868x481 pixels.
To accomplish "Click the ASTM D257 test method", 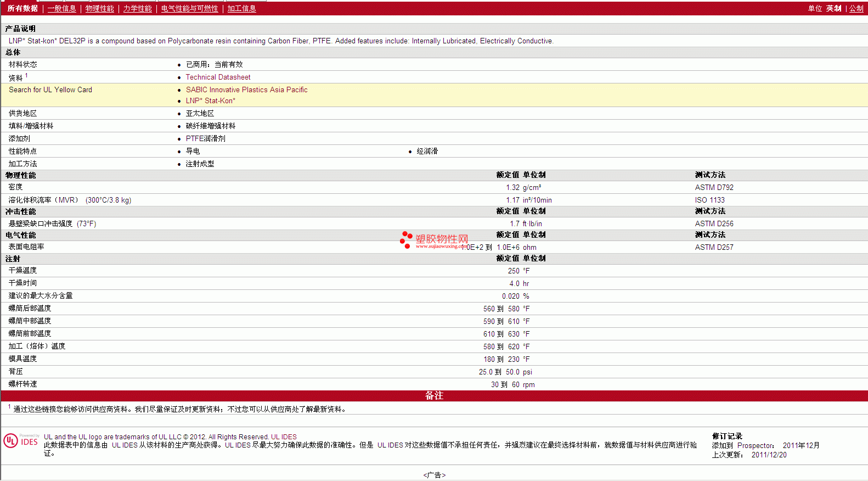I will pyautogui.click(x=714, y=248).
